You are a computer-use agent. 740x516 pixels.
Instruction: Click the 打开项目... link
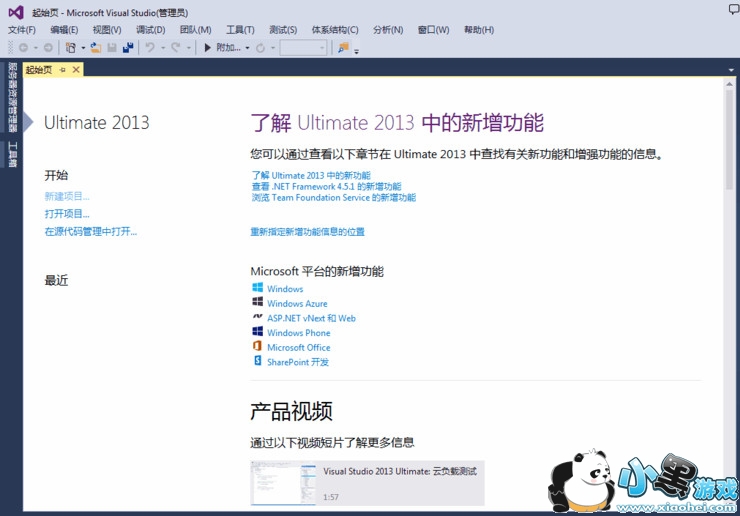[67, 213]
